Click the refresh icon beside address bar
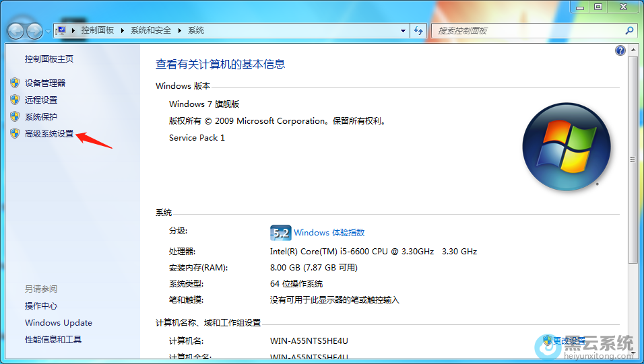Image resolution: width=644 pixels, height=364 pixels. pyautogui.click(x=418, y=31)
